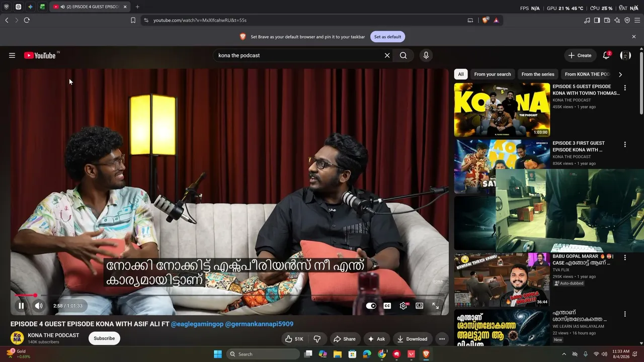Show more filter chips with the arrow
Image resolution: width=644 pixels, height=362 pixels.
click(x=620, y=74)
